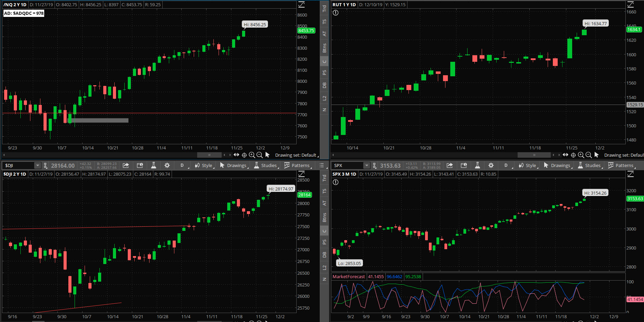
Task: Click the chart mode icon atop the $DJI price axis
Action: pos(301,174)
